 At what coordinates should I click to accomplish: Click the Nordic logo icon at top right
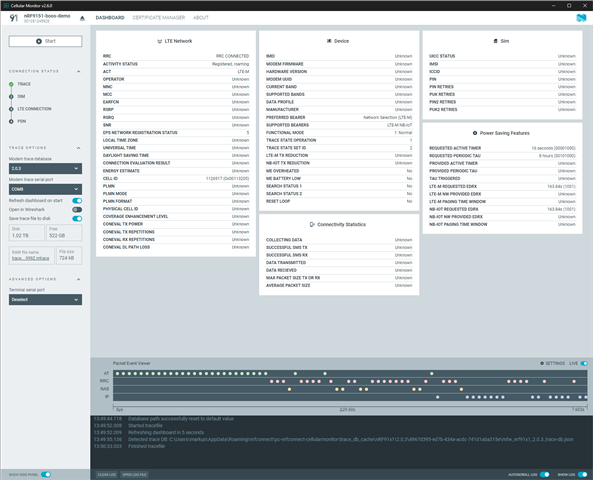pos(581,18)
